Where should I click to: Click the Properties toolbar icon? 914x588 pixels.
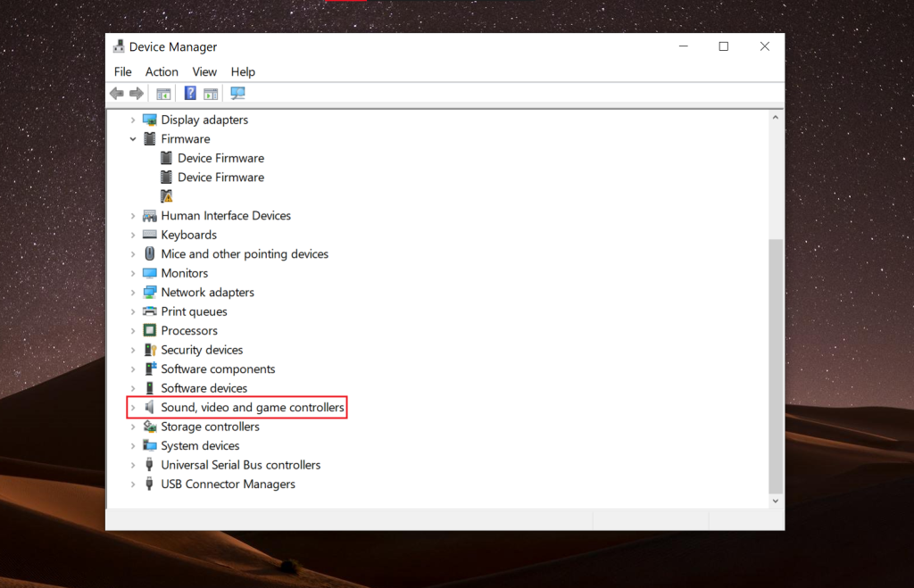211,92
